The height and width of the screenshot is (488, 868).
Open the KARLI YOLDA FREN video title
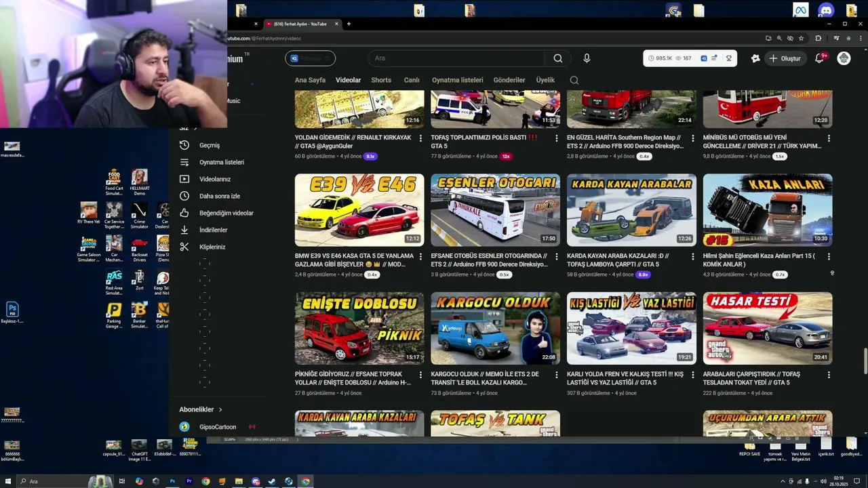[x=625, y=378]
